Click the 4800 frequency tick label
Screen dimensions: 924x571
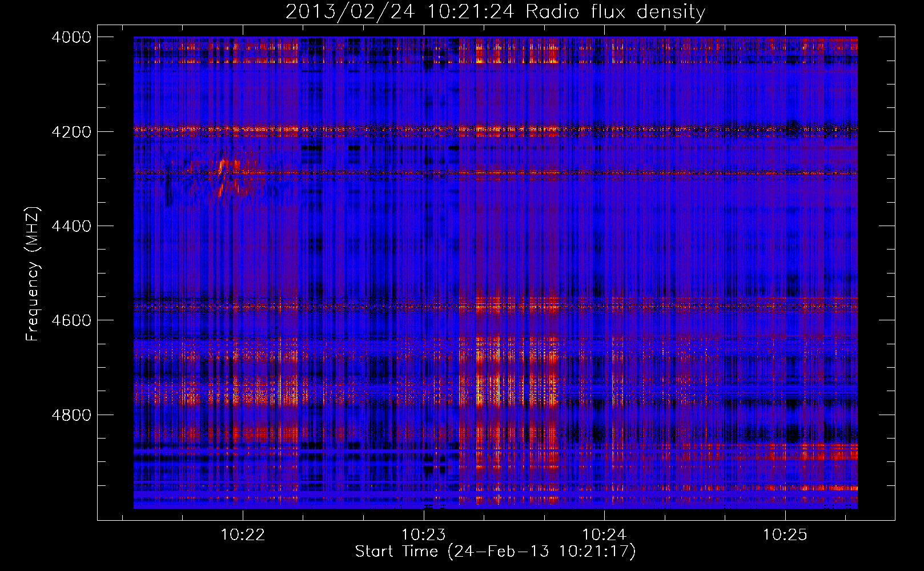click(x=71, y=415)
